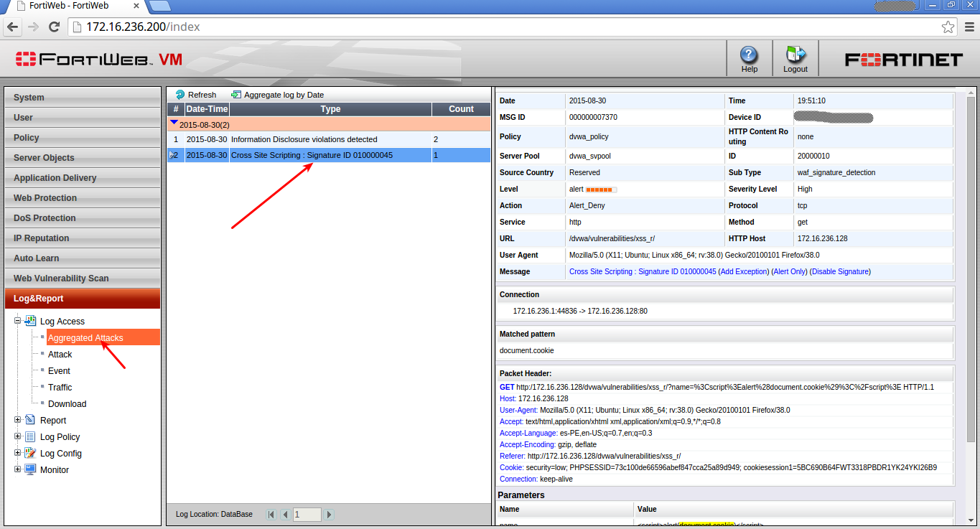Click the log page number field
This screenshot has width=980, height=529.
[307, 515]
